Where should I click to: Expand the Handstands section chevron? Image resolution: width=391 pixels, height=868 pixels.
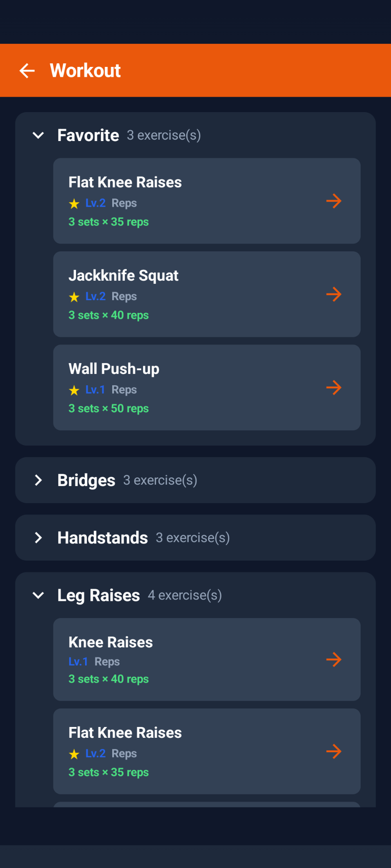coord(38,538)
